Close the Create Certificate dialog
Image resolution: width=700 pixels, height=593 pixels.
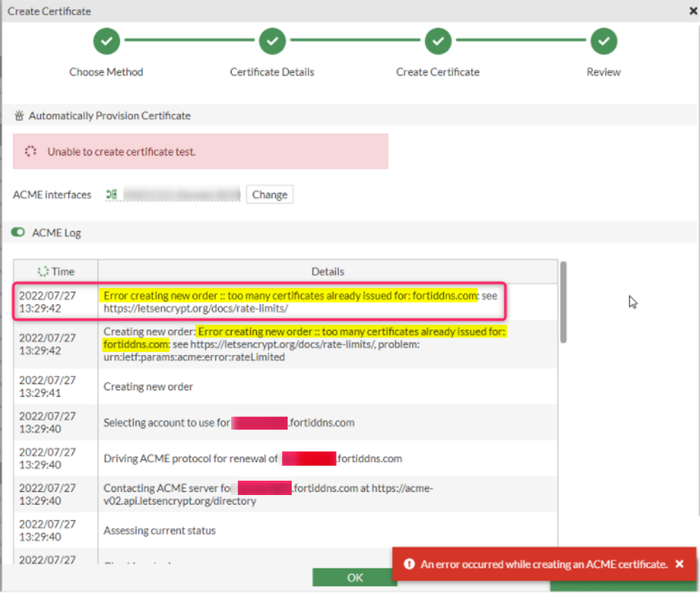[x=693, y=11]
